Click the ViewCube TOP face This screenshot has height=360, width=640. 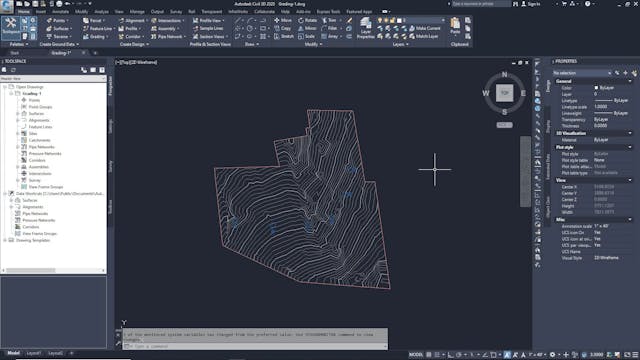(x=504, y=93)
